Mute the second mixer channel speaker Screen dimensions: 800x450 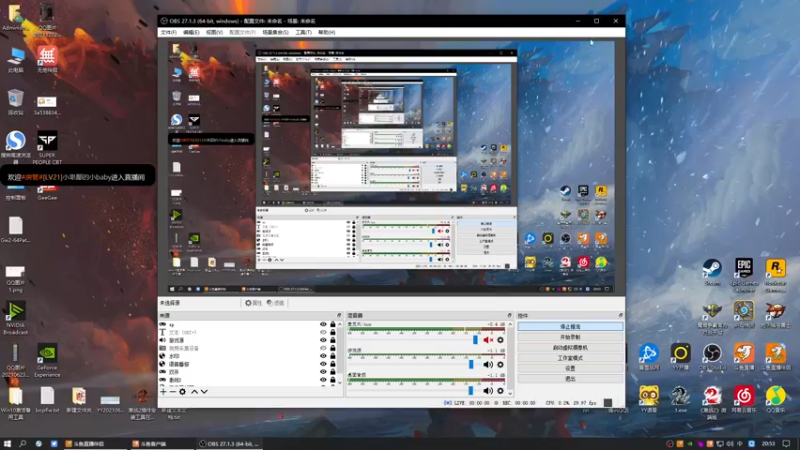tap(488, 365)
